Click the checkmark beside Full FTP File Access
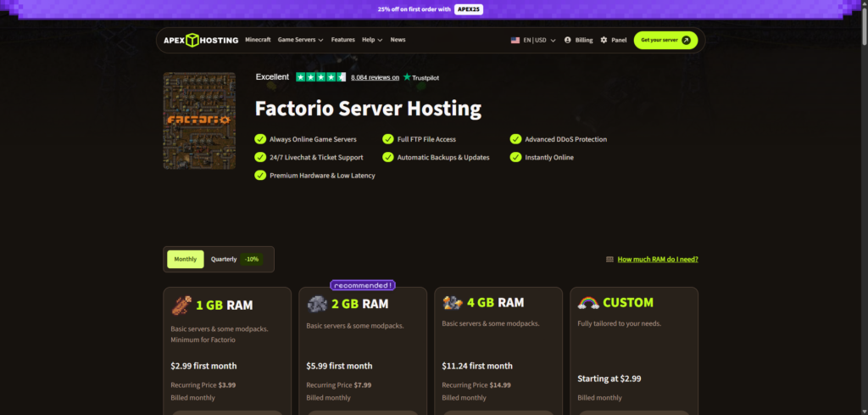This screenshot has height=415, width=868. tap(388, 139)
